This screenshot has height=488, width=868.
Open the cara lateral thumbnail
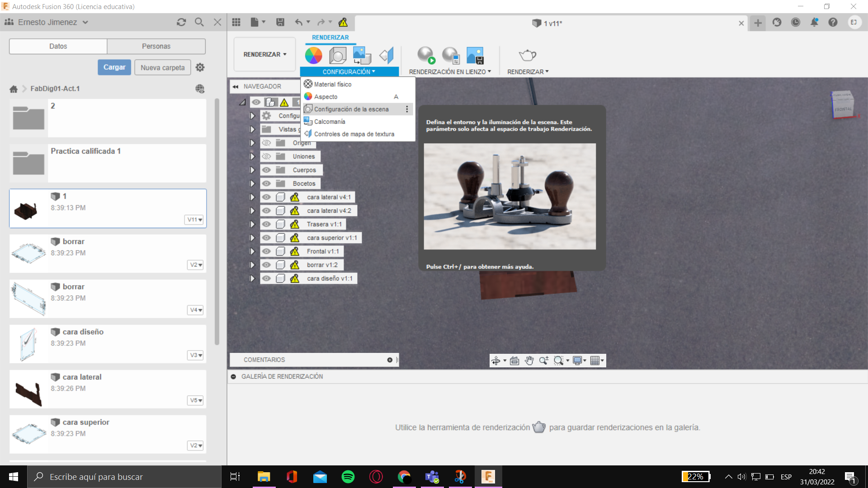(28, 389)
